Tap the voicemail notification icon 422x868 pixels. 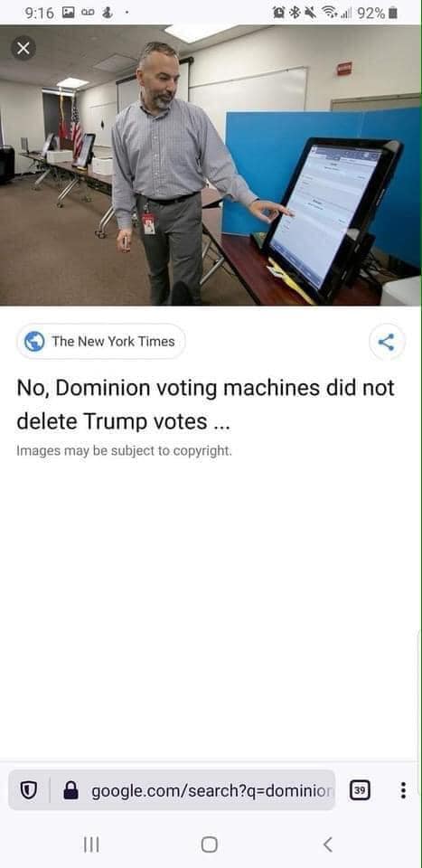point(89,13)
